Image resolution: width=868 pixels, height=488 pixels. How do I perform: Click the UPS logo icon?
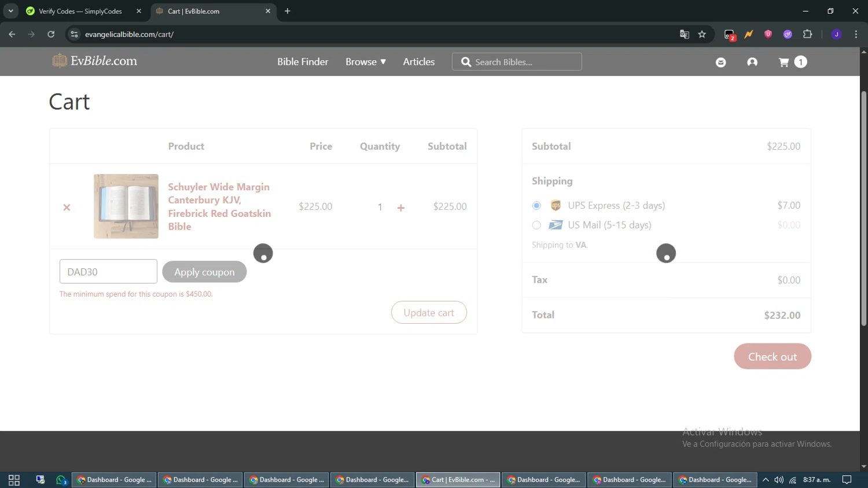[556, 205]
